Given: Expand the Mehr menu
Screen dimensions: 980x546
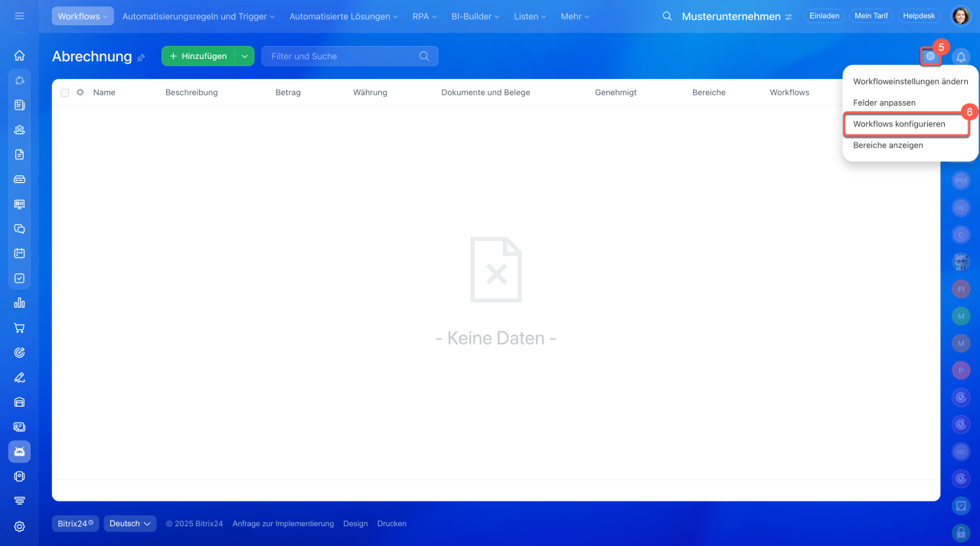Looking at the screenshot, I should (x=575, y=16).
